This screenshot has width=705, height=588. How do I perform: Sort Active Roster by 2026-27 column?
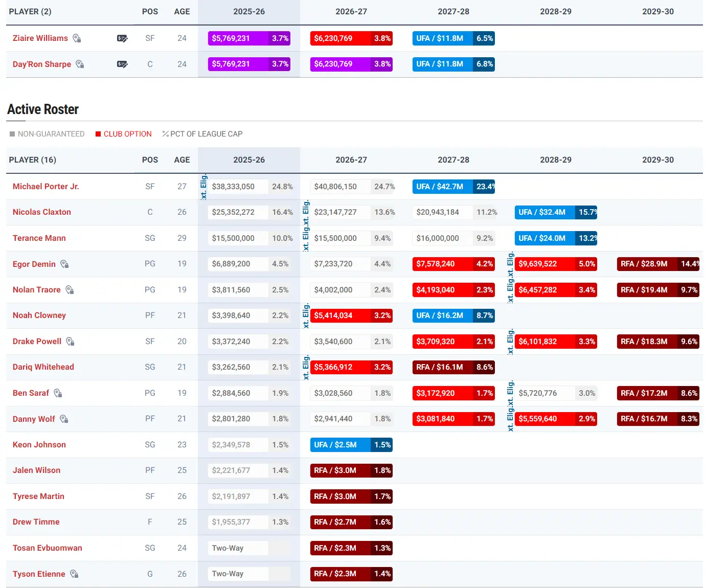pyautogui.click(x=351, y=160)
